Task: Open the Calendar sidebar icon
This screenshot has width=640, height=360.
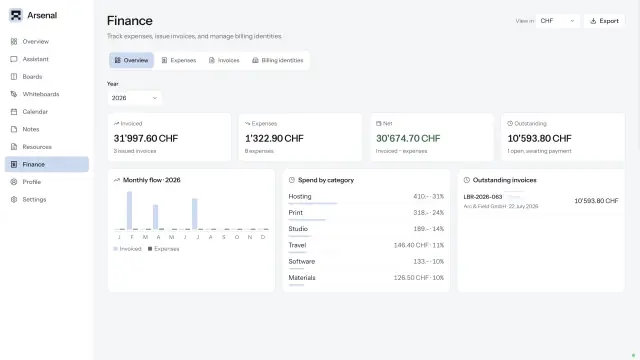Action: click(14, 111)
